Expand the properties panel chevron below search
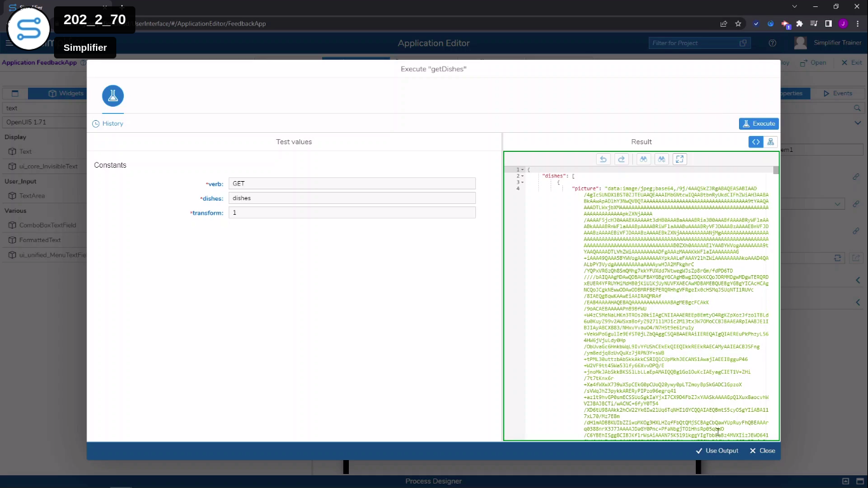Viewport: 868px width, 488px height. (857, 123)
